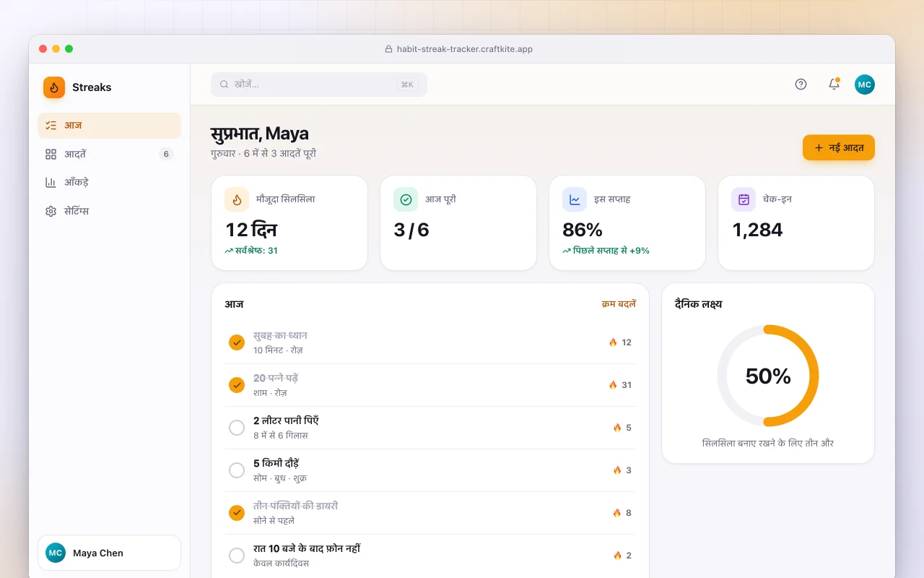Click the flame streak icon for 20 पन्ने पढ़ें

click(x=613, y=385)
